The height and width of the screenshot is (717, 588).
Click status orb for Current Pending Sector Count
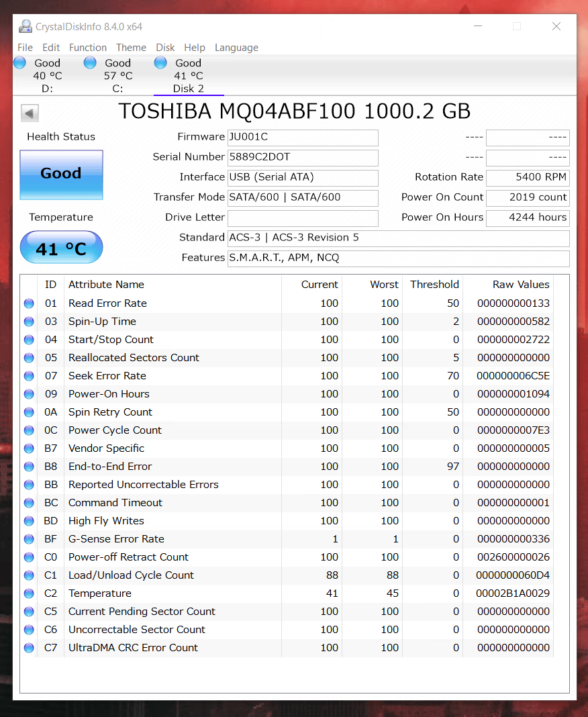pos(29,612)
